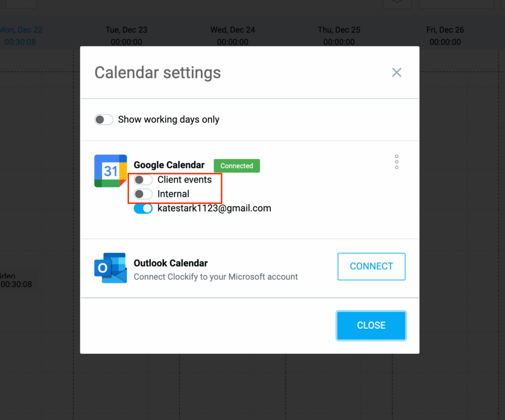
Task: Select the Tue, Dec 23 column header
Action: tap(126, 30)
